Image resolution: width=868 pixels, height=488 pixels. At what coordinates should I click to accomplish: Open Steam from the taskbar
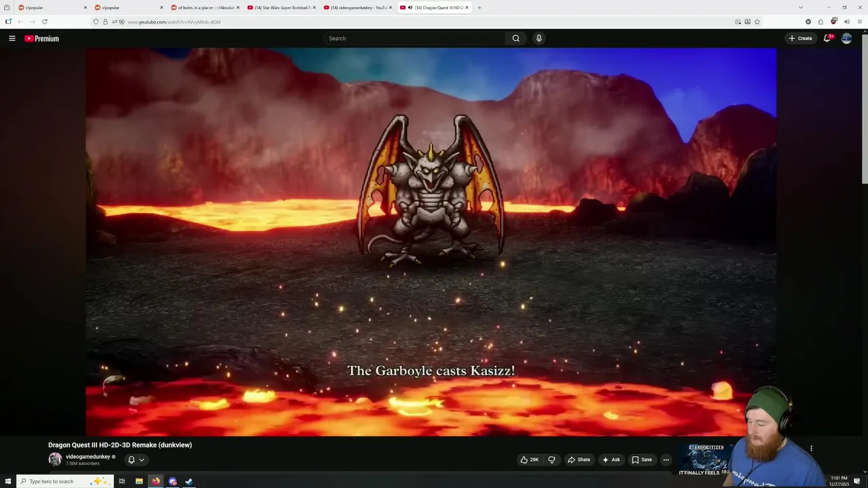[189, 481]
